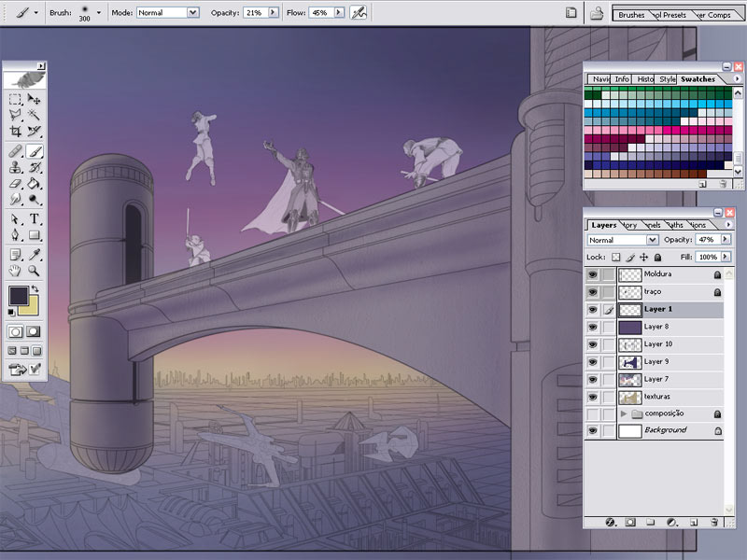Open the layer blend mode dropdown
Screen dimensions: 747x560
652,240
